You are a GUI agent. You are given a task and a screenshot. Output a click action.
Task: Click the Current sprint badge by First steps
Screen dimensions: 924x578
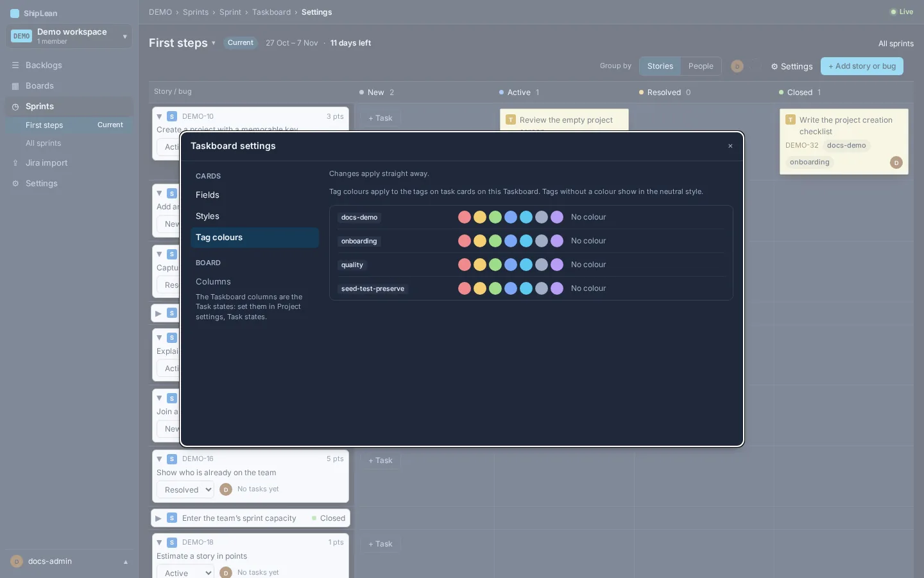(241, 43)
